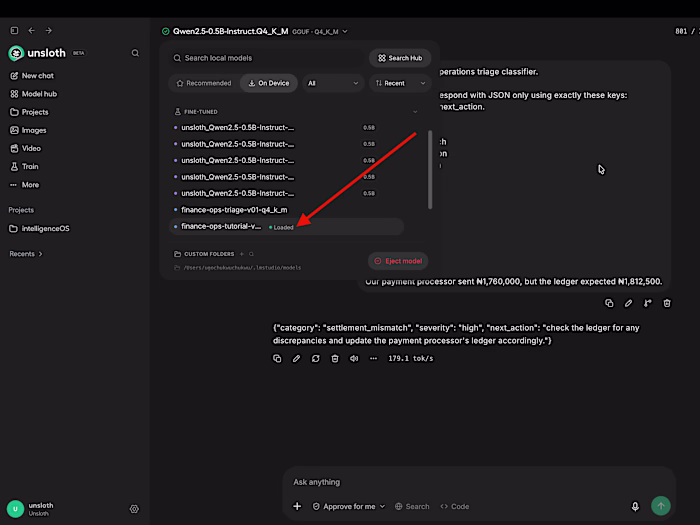Viewport: 700px width, 525px height.
Task: Click the unsloth logo
Action: (x=16, y=53)
